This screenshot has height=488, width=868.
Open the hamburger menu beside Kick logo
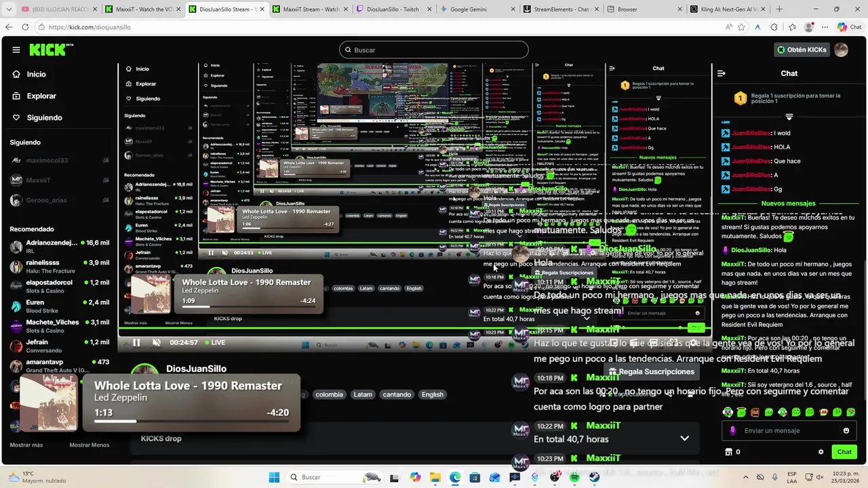[x=16, y=49]
